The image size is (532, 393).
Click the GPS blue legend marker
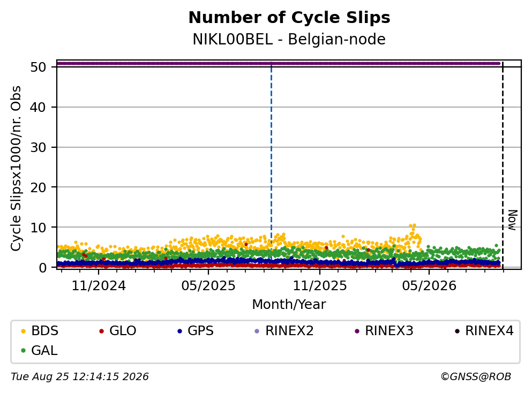pos(180,331)
